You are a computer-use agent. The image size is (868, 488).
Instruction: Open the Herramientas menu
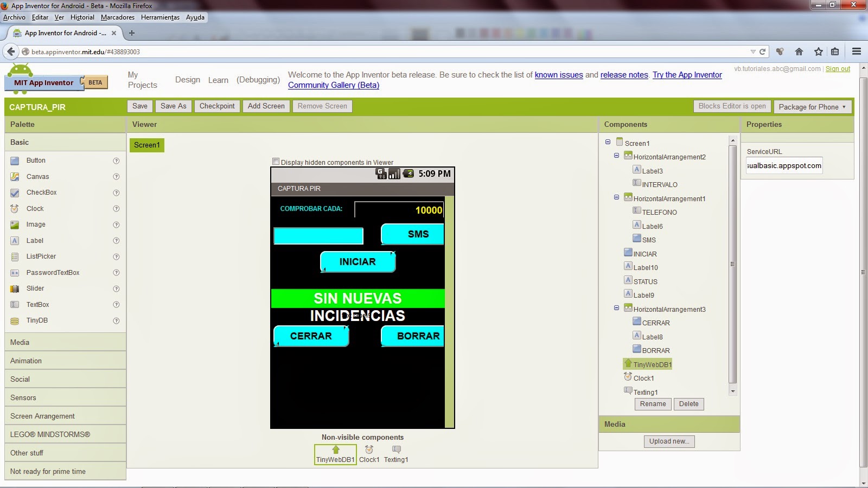160,17
